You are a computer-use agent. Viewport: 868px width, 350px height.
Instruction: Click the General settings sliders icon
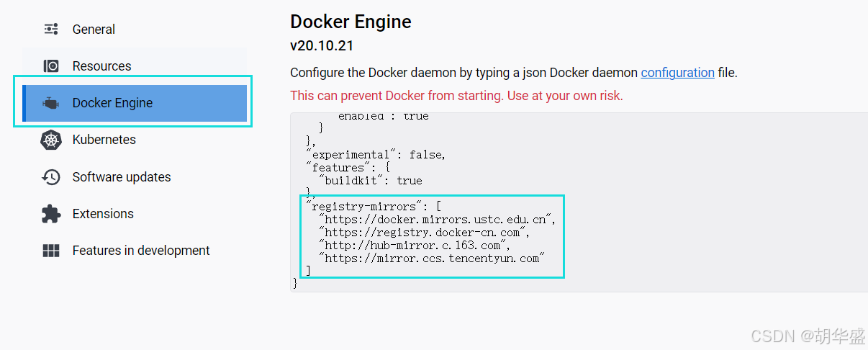[51, 30]
